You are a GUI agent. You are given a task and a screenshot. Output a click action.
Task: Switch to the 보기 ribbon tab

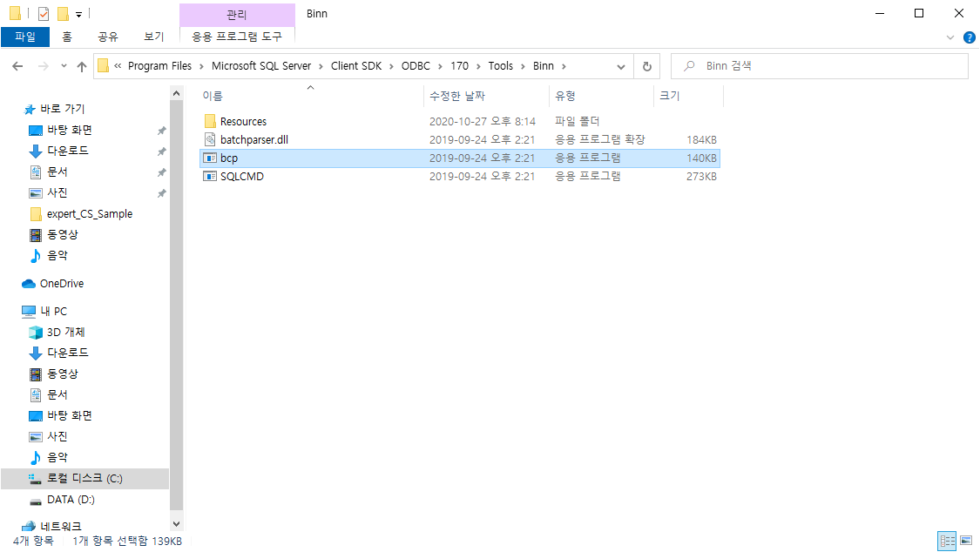point(153,37)
